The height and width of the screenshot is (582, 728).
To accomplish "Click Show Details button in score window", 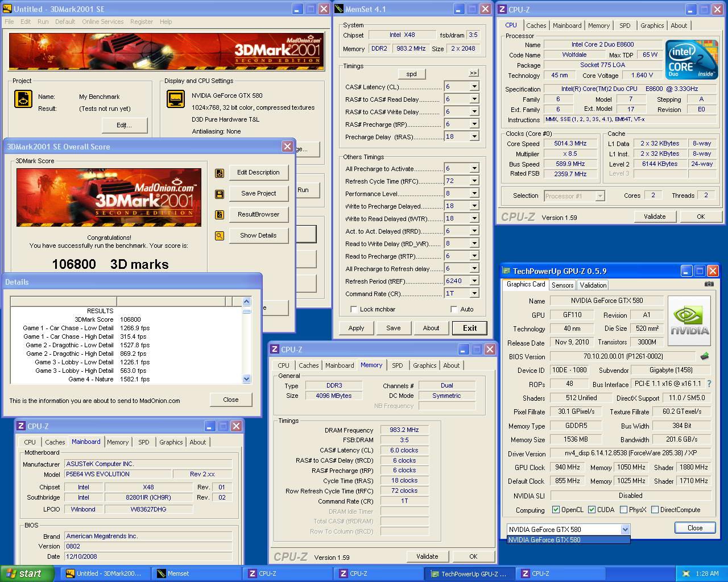I will click(258, 235).
